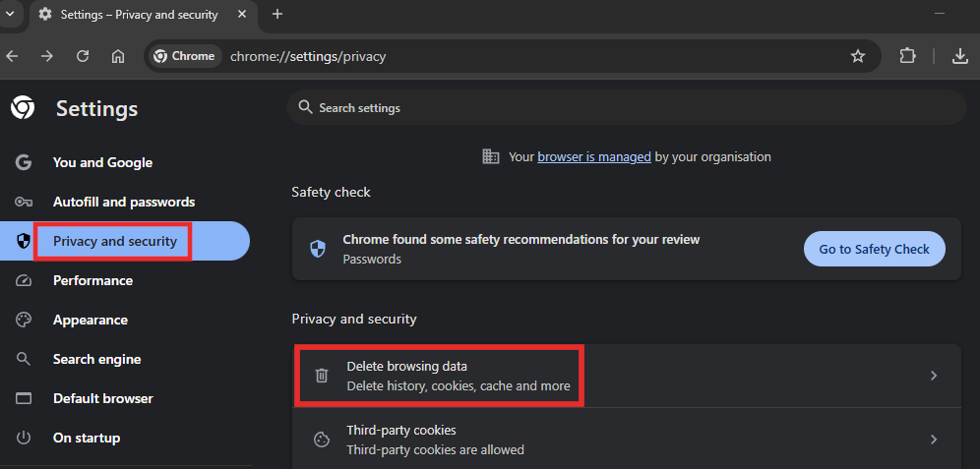Click the gear icon on the Settings tab

pyautogui.click(x=45, y=15)
